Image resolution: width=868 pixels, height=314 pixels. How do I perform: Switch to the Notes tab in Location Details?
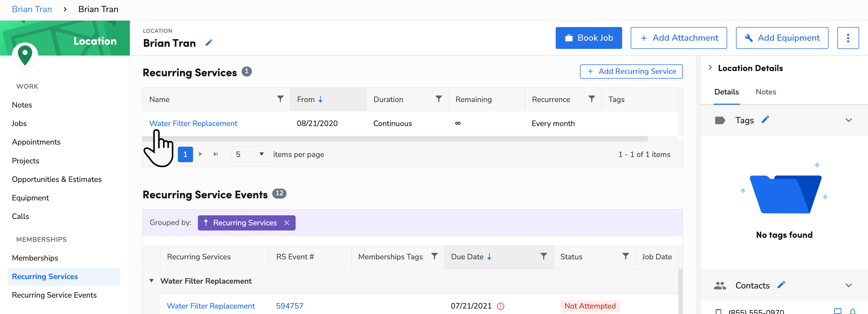(765, 92)
